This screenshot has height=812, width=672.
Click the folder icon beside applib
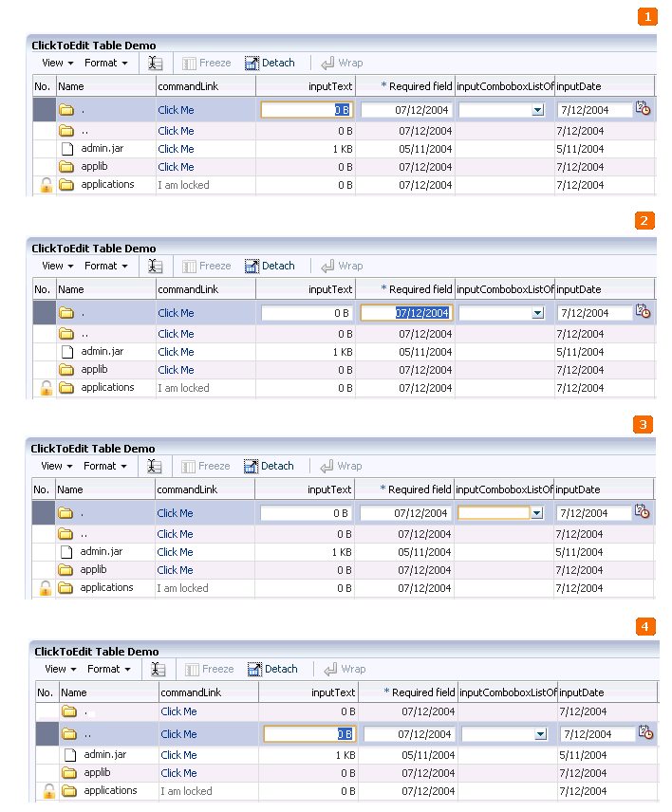click(65, 166)
